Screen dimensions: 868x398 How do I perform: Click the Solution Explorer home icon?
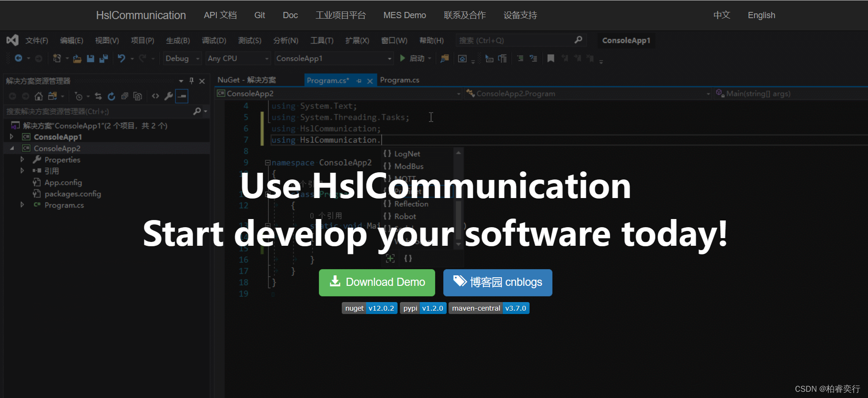pos(39,96)
